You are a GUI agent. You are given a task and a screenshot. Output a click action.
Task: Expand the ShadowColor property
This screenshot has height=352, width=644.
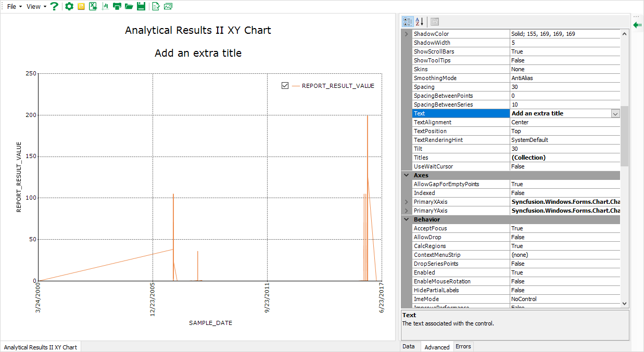click(x=407, y=34)
